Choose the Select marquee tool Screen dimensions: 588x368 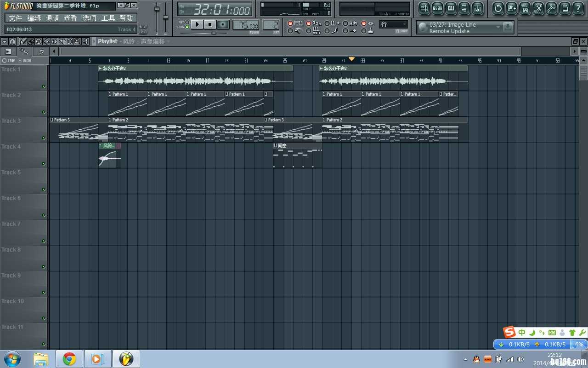pos(70,41)
